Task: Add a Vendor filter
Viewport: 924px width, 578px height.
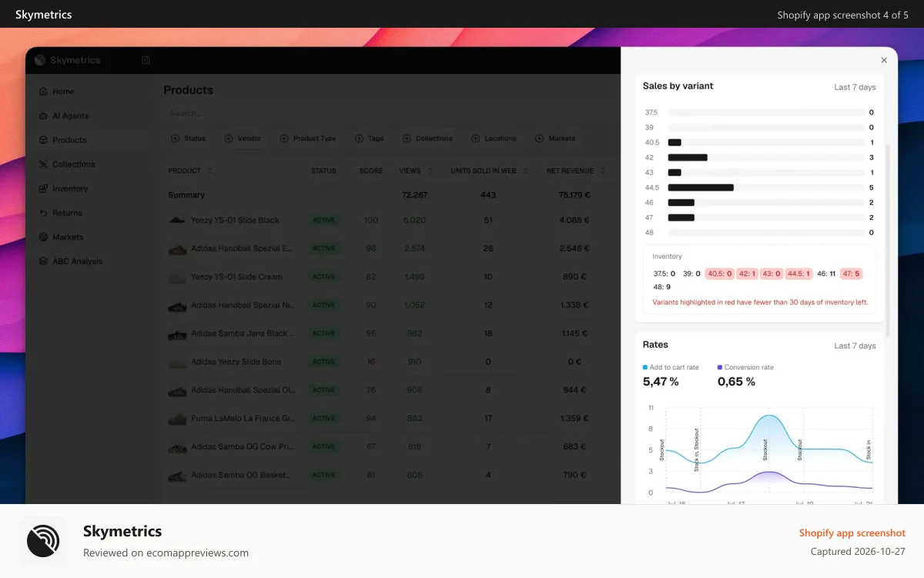Action: coord(243,139)
